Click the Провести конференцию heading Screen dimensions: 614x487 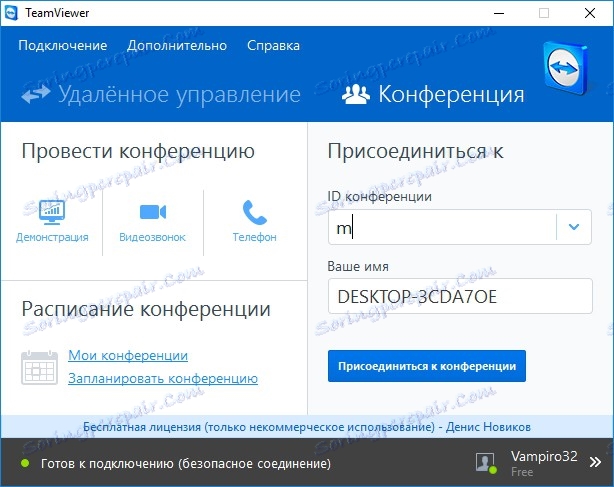pyautogui.click(x=138, y=151)
